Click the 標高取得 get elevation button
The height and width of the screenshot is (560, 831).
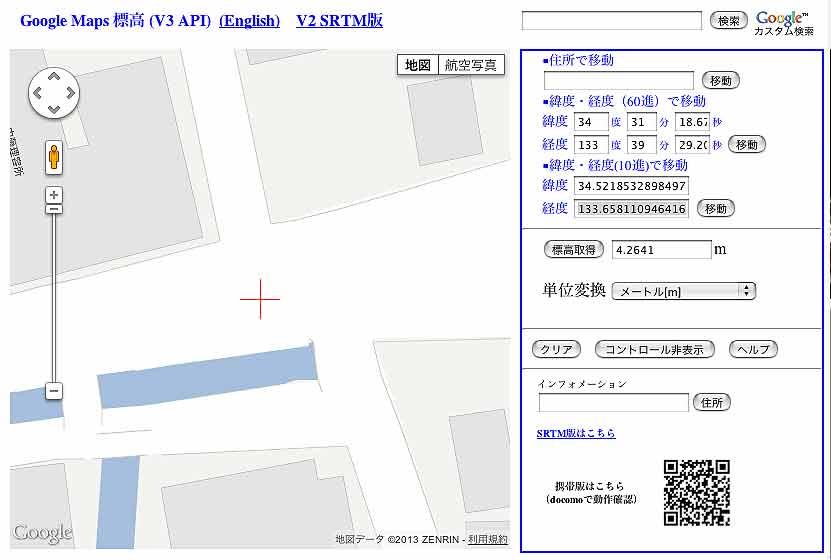click(574, 250)
